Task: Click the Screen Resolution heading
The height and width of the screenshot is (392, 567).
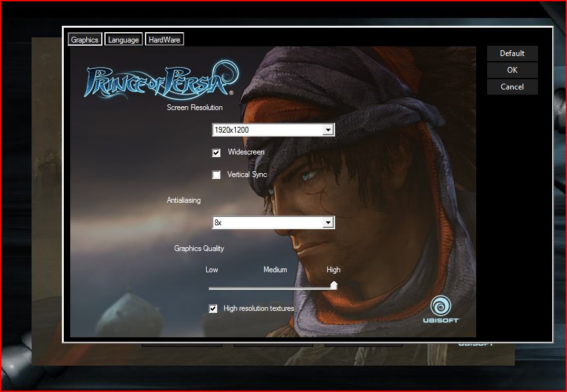Action: (195, 107)
